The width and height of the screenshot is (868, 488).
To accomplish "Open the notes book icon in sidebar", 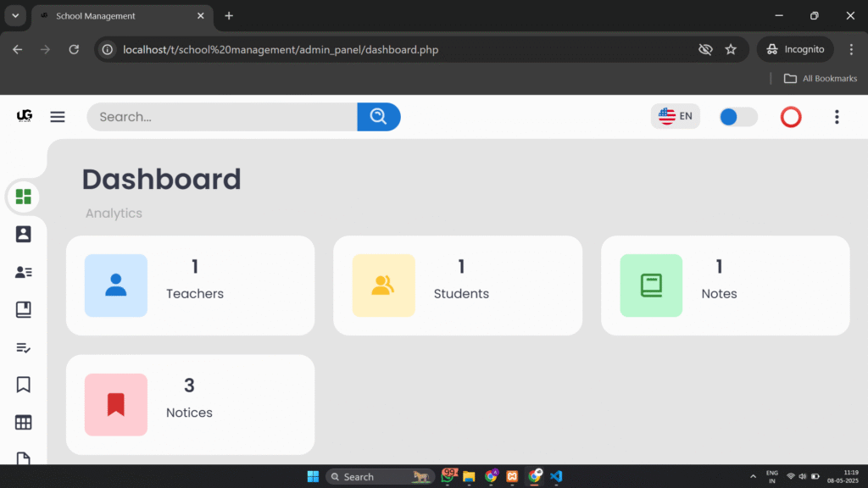I will 23,309.
